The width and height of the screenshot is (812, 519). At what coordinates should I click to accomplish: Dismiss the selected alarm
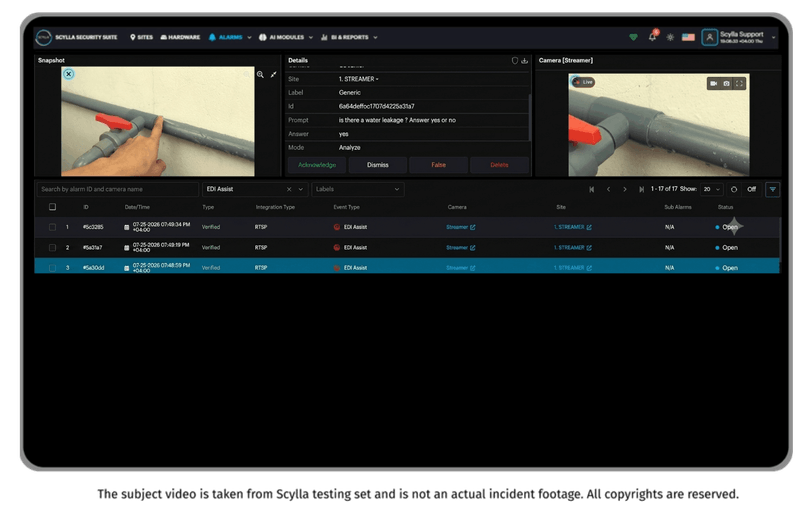378,165
